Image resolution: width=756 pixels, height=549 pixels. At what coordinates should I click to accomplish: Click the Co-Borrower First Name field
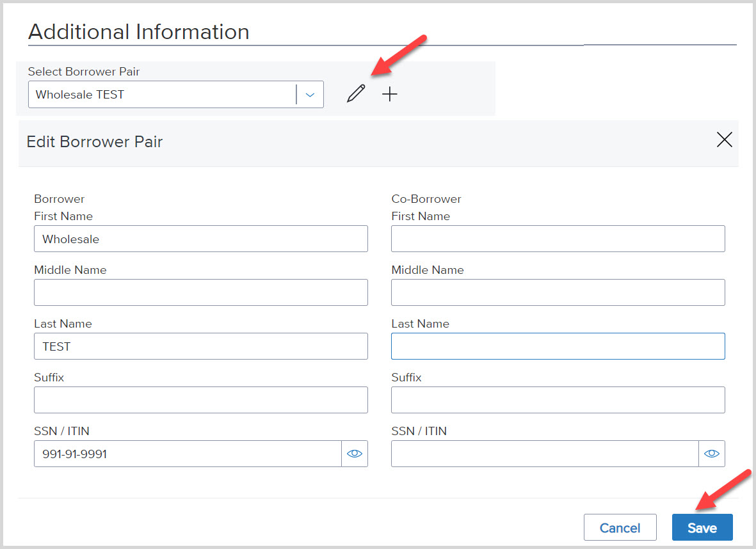click(x=558, y=239)
